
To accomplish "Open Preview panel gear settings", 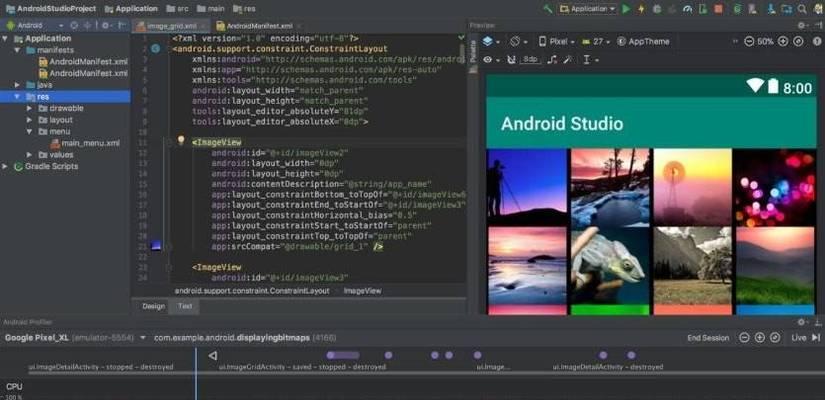I will pos(803,25).
